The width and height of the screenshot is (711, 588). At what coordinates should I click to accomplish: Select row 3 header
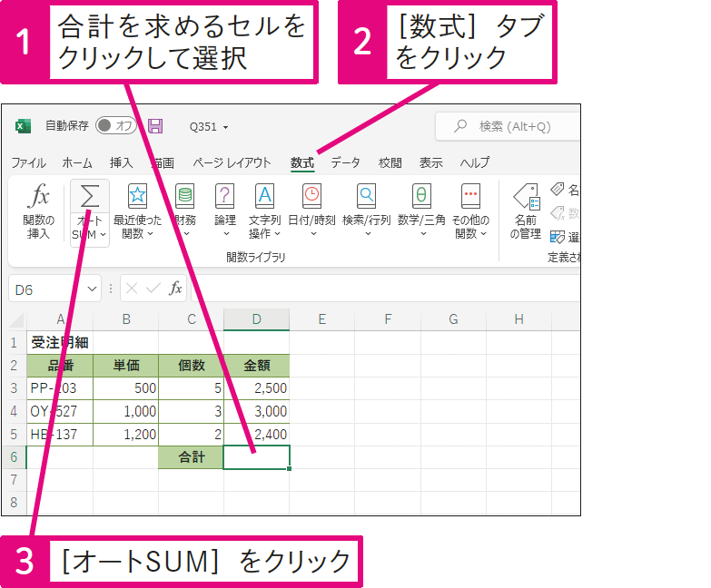pos(14,388)
